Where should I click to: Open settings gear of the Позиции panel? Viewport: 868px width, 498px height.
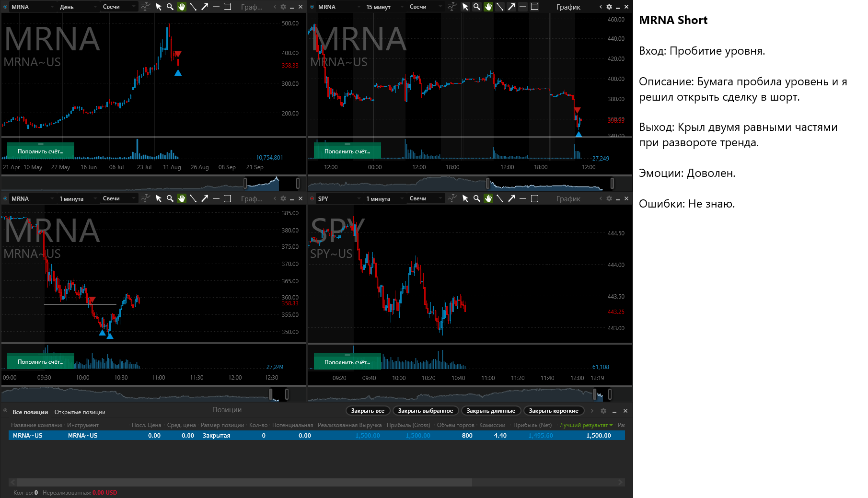click(x=603, y=411)
